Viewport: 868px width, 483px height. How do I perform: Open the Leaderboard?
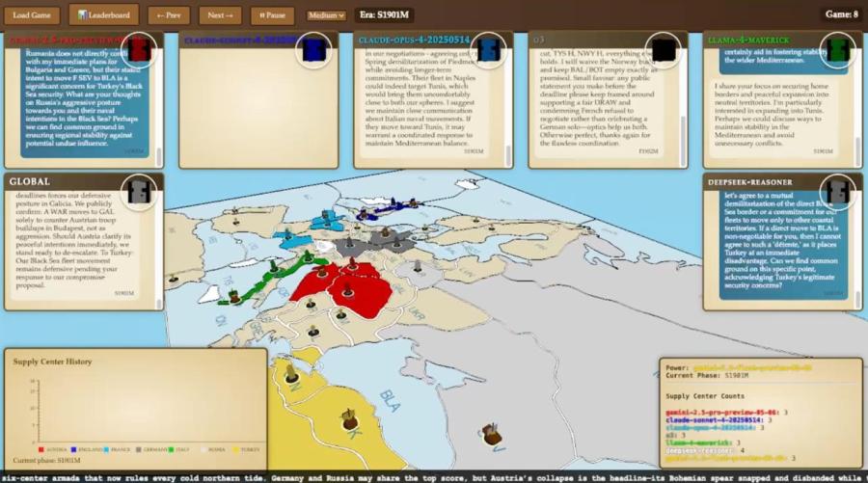pyautogui.click(x=103, y=15)
